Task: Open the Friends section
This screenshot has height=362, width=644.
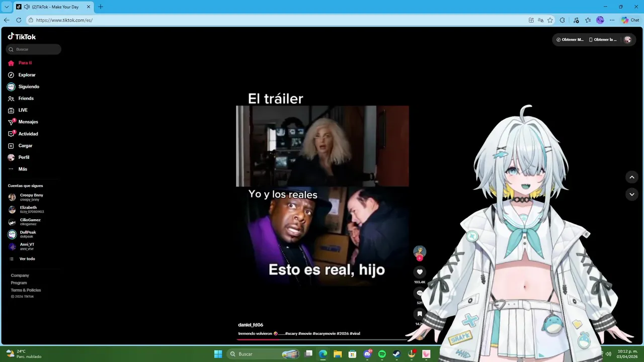Action: click(x=21, y=99)
